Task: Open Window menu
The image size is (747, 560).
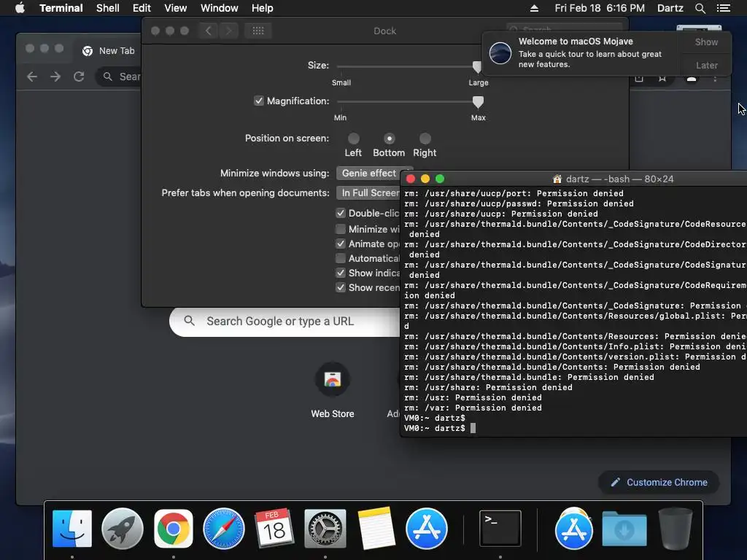Action: pyautogui.click(x=219, y=8)
